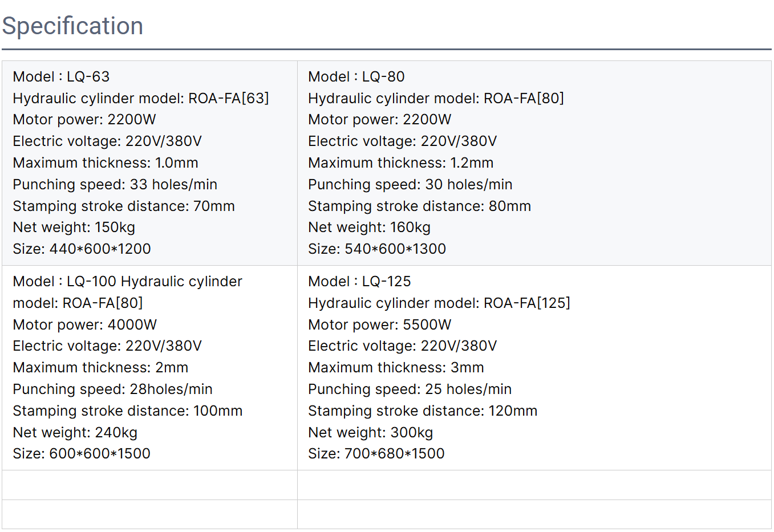
Task: Click Motor power 5500W line
Action: pyautogui.click(x=379, y=325)
